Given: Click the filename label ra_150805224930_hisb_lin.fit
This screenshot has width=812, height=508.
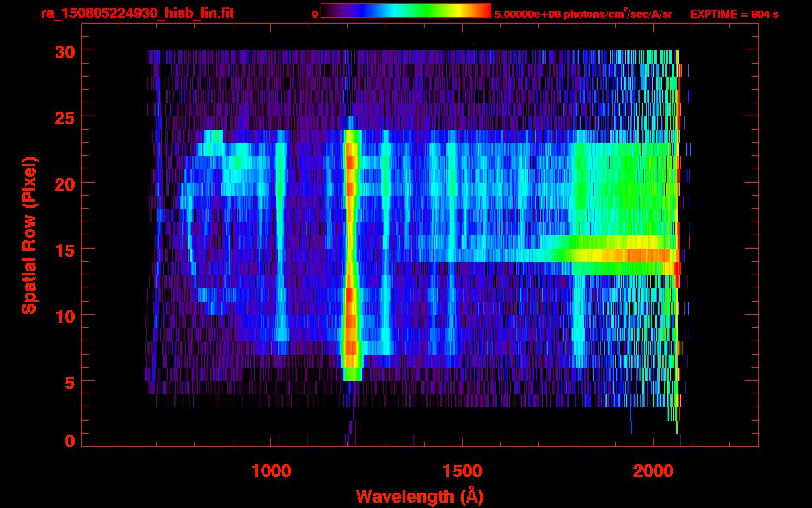Looking at the screenshot, I should click(x=137, y=13).
